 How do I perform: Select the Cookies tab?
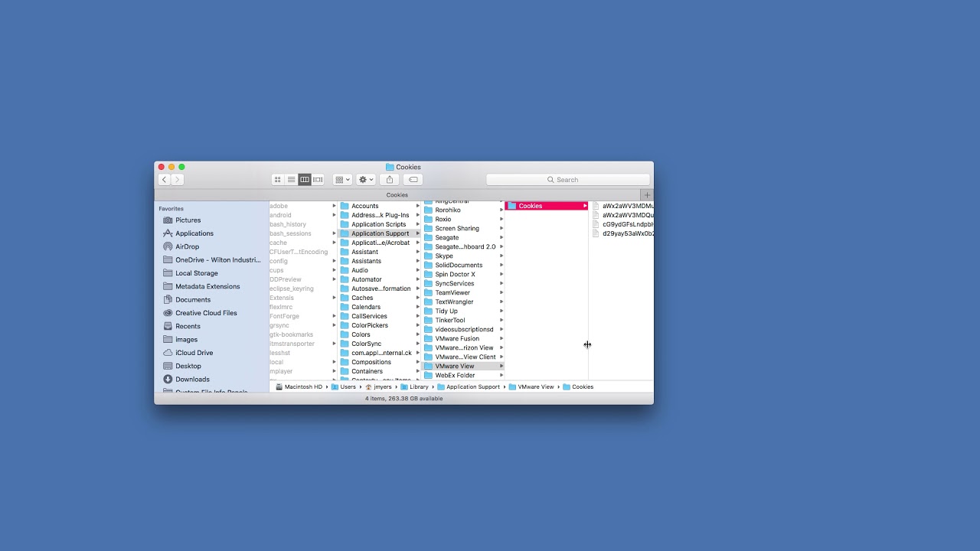coord(397,195)
